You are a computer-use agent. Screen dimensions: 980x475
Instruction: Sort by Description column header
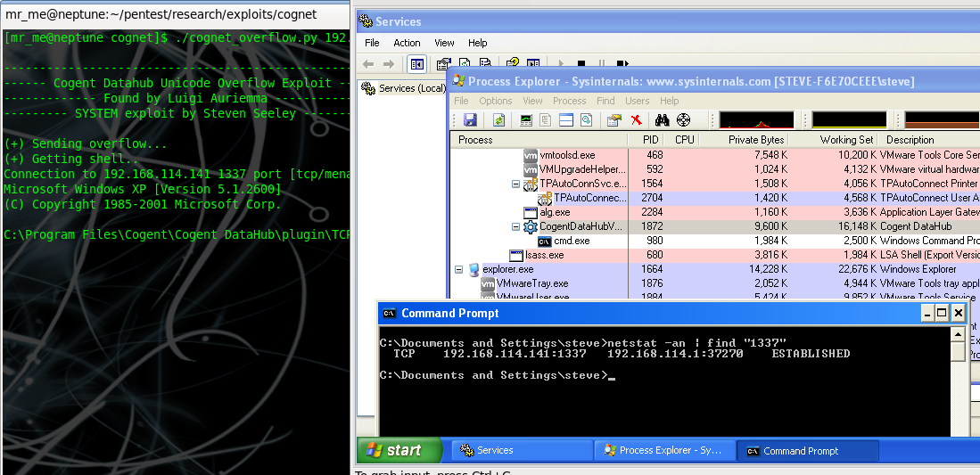[x=929, y=139]
